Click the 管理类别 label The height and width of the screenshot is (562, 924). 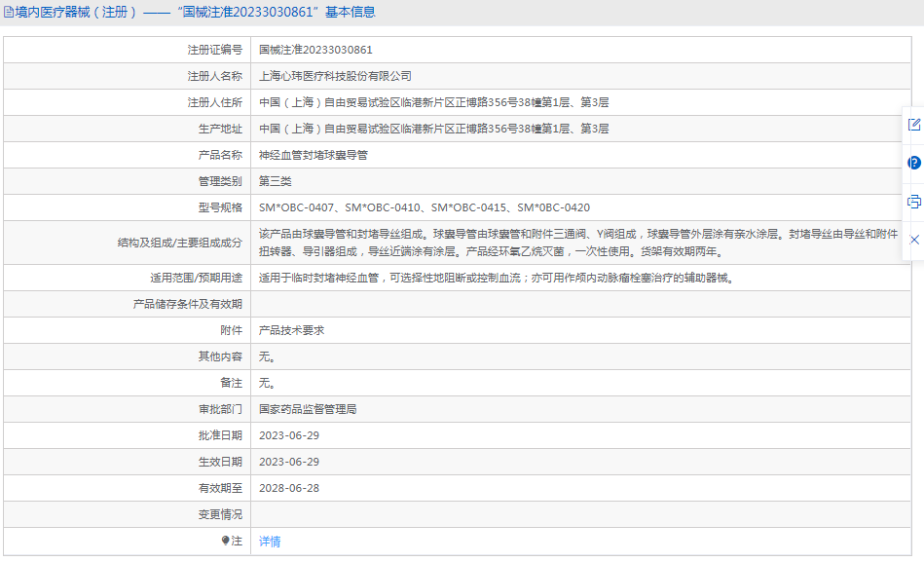click(x=220, y=181)
